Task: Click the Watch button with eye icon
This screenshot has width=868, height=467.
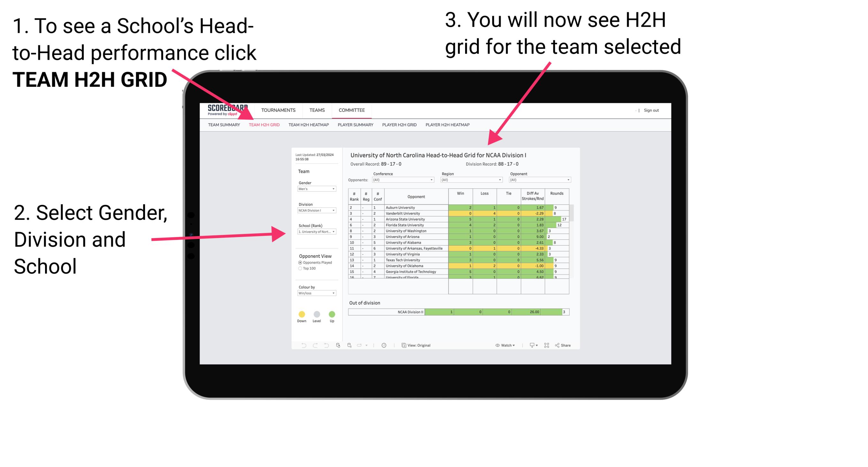Action: (503, 345)
